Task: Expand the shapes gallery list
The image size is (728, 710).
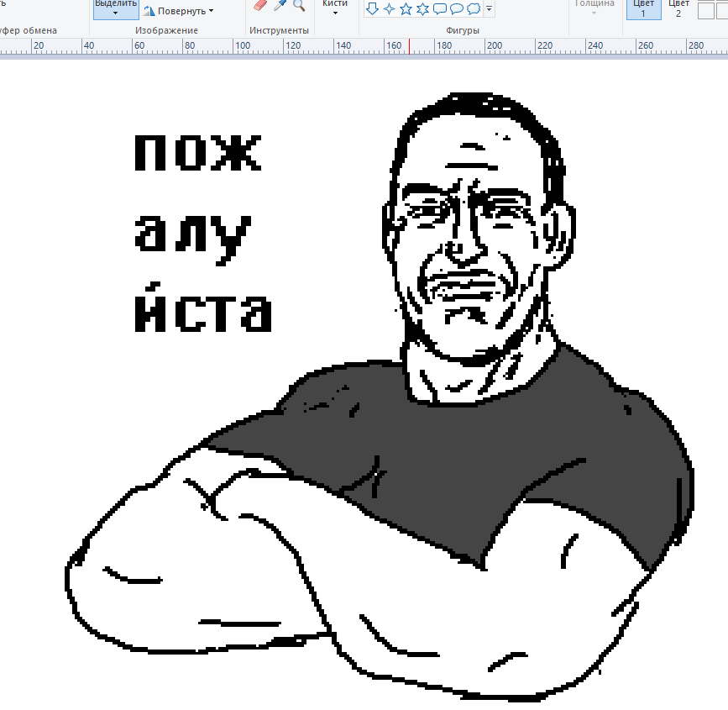Action: tap(489, 9)
